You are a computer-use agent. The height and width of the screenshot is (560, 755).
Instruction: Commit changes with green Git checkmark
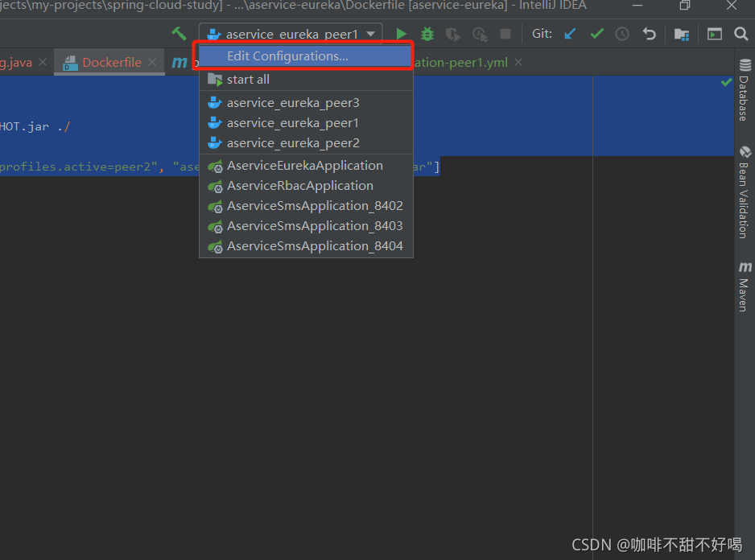tap(596, 34)
